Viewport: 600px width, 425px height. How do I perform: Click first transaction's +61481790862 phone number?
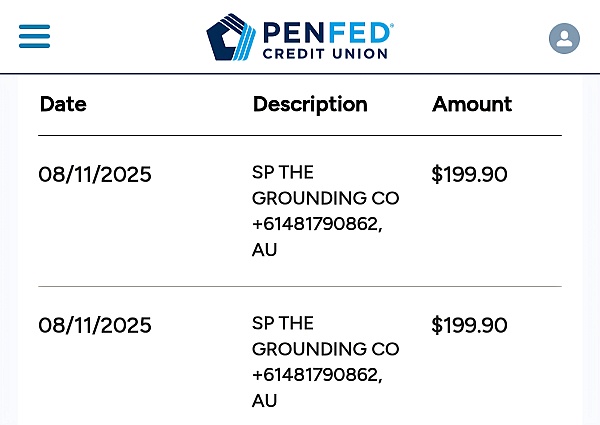click(x=316, y=224)
